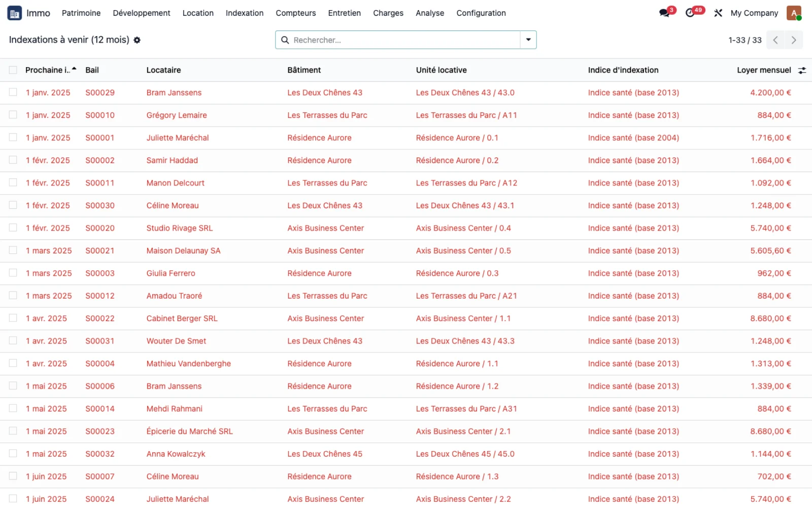Click the gear icon beside the view title

pos(137,40)
